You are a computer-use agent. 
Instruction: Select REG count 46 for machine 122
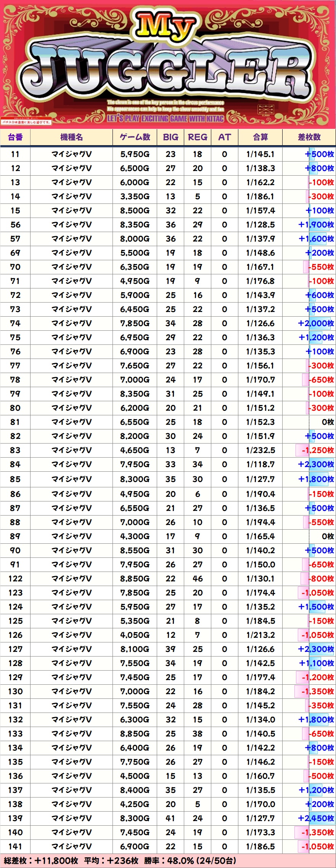coord(198,579)
